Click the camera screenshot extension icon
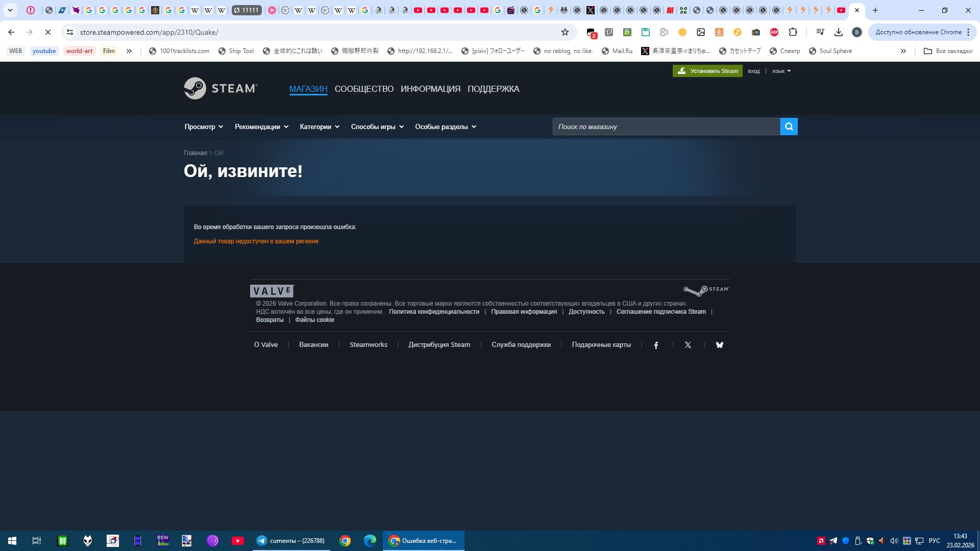The image size is (980, 551). pyautogui.click(x=756, y=32)
